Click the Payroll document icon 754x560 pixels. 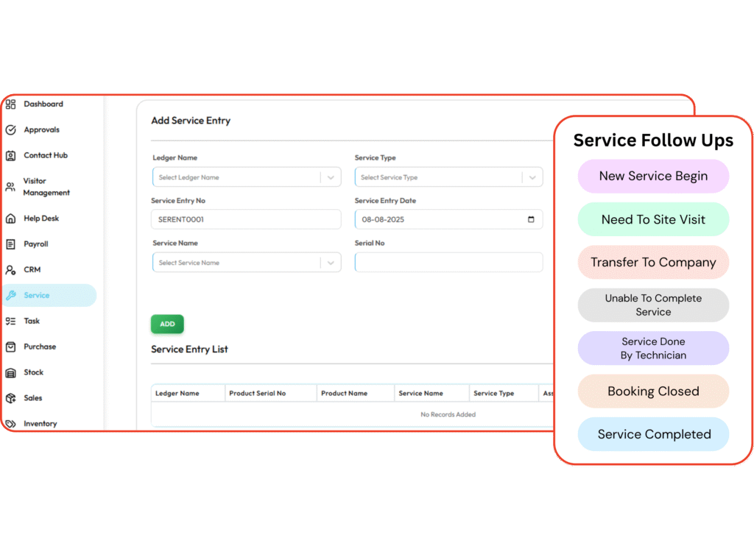coord(10,244)
